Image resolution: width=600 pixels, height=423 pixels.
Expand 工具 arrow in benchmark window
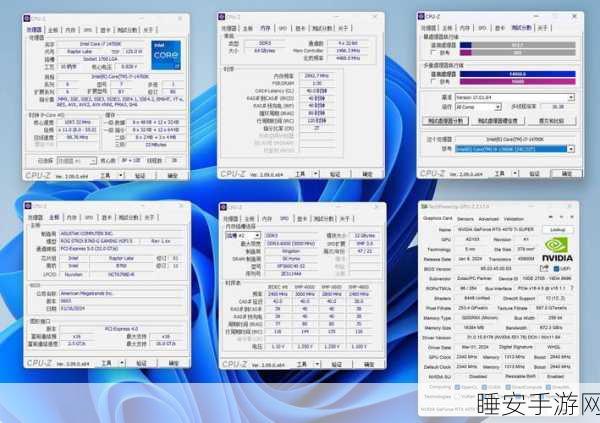coord(515,173)
